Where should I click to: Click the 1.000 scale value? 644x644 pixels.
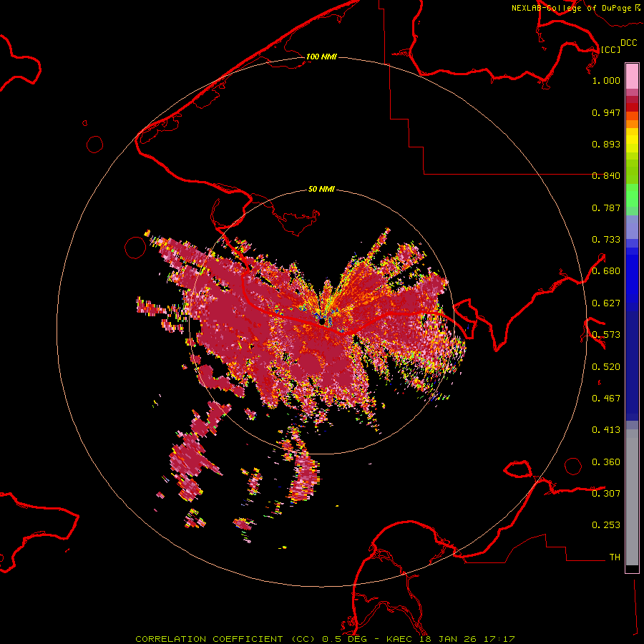click(606, 80)
